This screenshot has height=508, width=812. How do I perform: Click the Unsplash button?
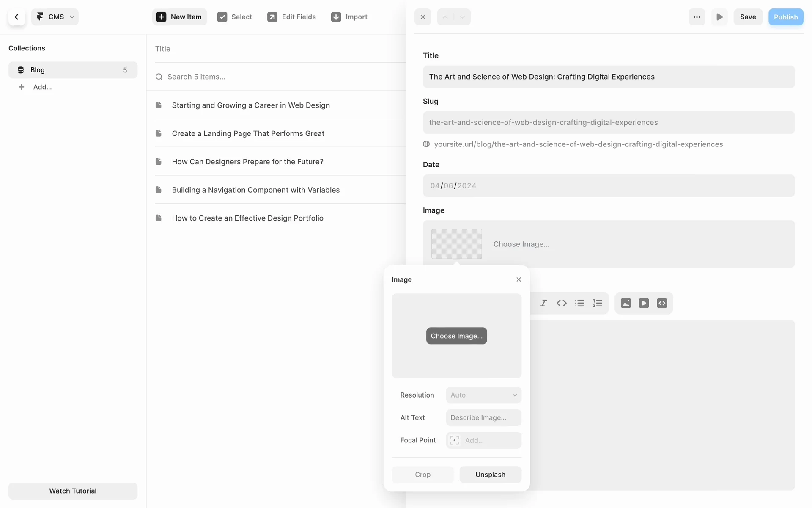pos(490,475)
